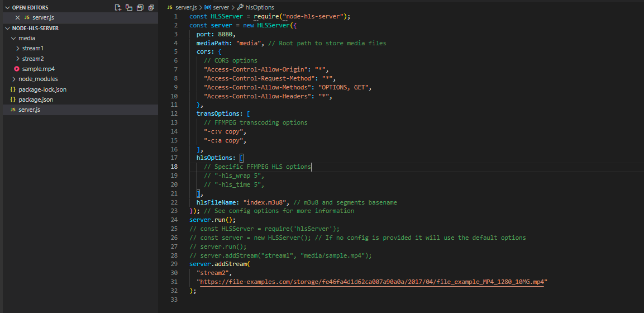The width and height of the screenshot is (644, 313).
Task: Click the "stream2" string on line 30
Action: click(x=213, y=273)
